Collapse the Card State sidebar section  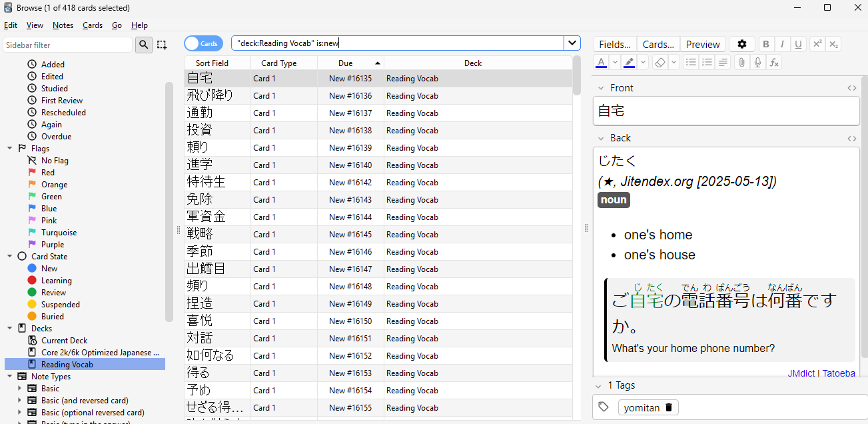[x=10, y=257]
